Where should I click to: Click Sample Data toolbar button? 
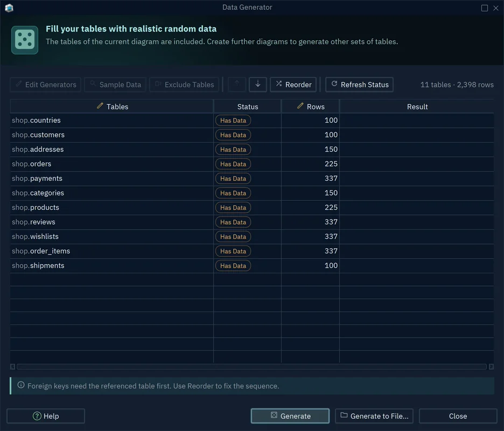click(x=115, y=84)
